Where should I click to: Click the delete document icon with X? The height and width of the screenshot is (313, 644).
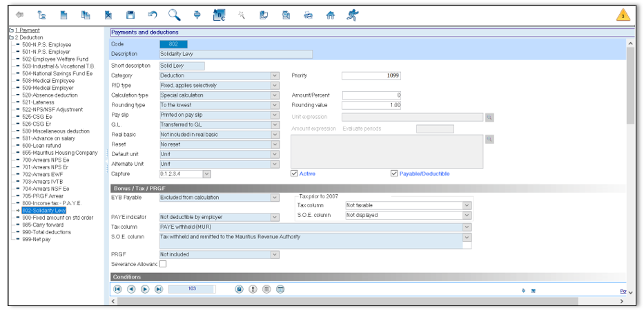[x=108, y=14]
